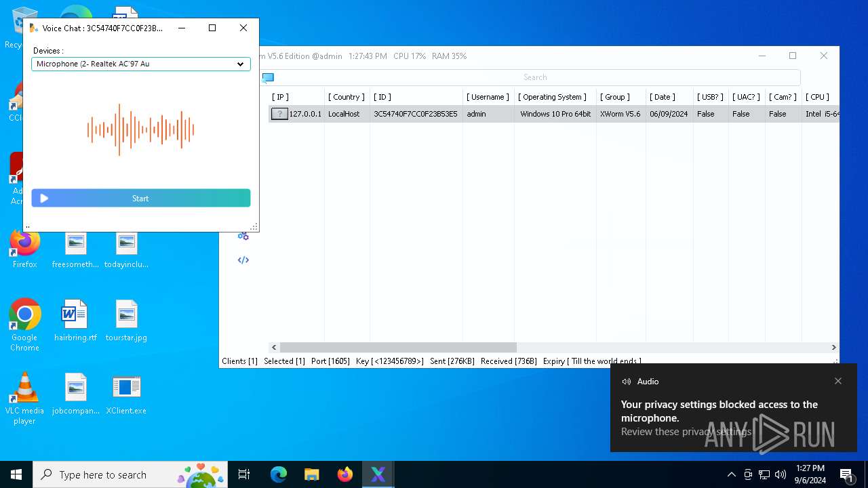Click Sent [276KB] in status bar
868x488 pixels.
[x=452, y=361]
